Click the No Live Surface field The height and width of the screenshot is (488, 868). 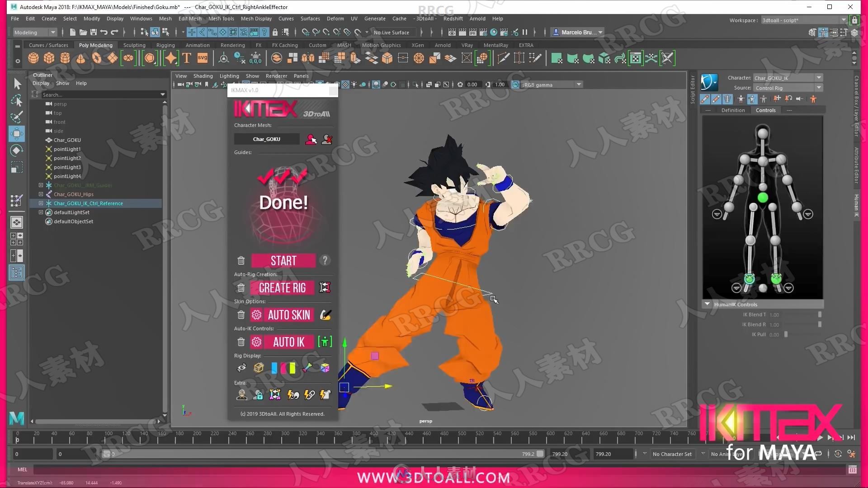pos(394,32)
